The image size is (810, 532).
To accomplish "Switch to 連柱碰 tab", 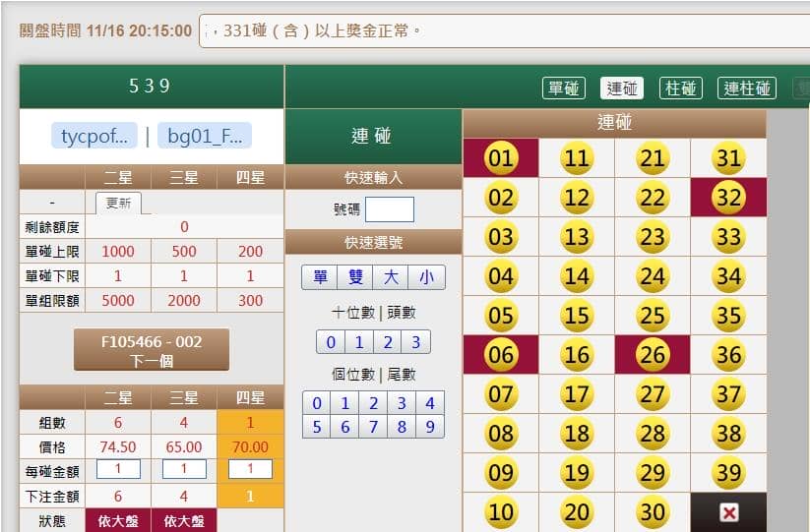I will (x=747, y=89).
